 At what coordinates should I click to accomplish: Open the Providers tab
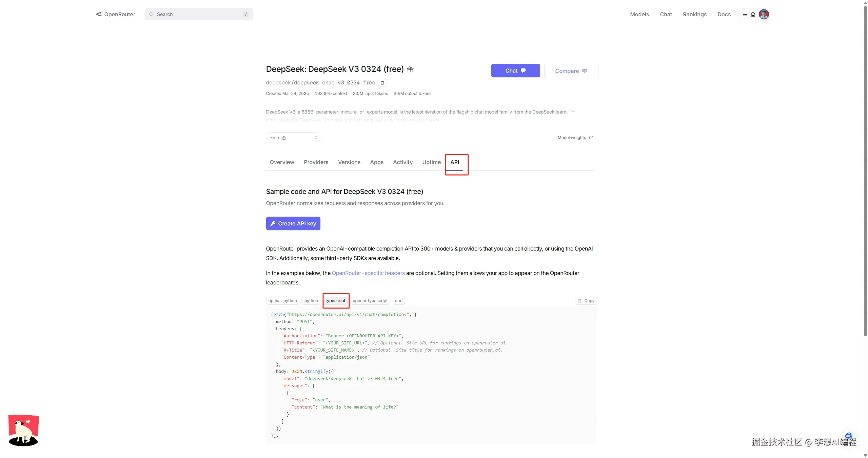click(316, 162)
